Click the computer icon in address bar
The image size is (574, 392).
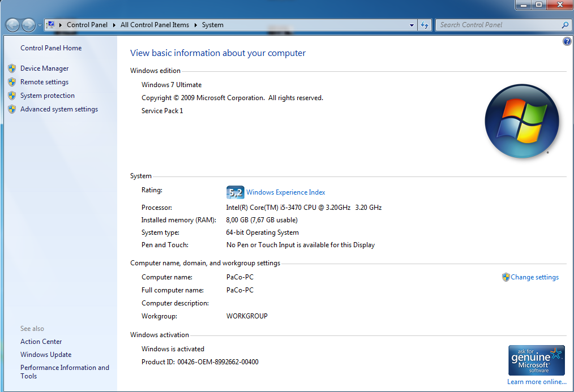point(51,25)
